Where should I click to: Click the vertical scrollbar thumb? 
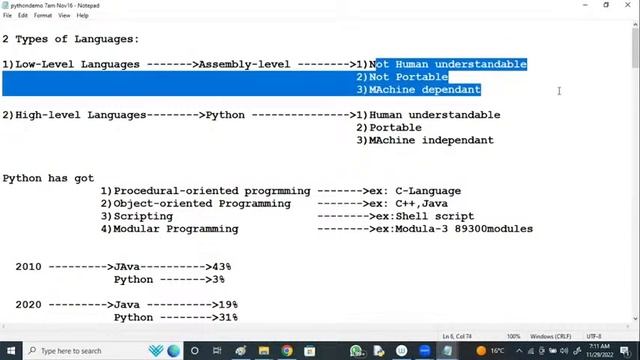click(636, 48)
